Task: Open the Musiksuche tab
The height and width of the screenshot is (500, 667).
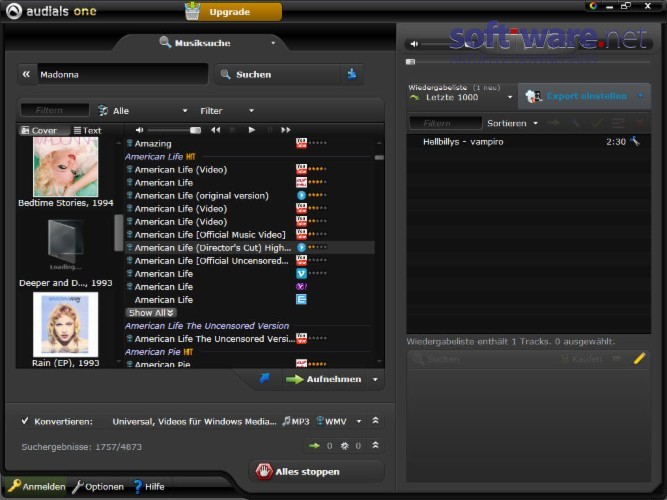Action: (195, 43)
